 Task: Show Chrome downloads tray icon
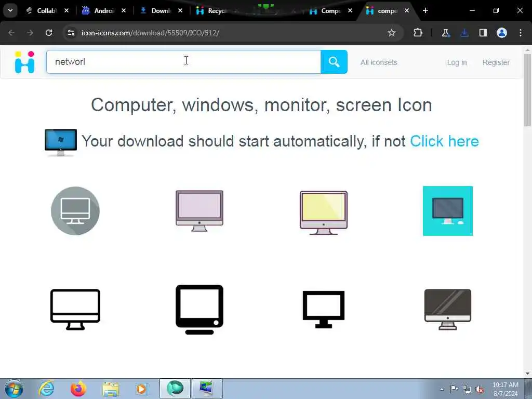point(464,33)
